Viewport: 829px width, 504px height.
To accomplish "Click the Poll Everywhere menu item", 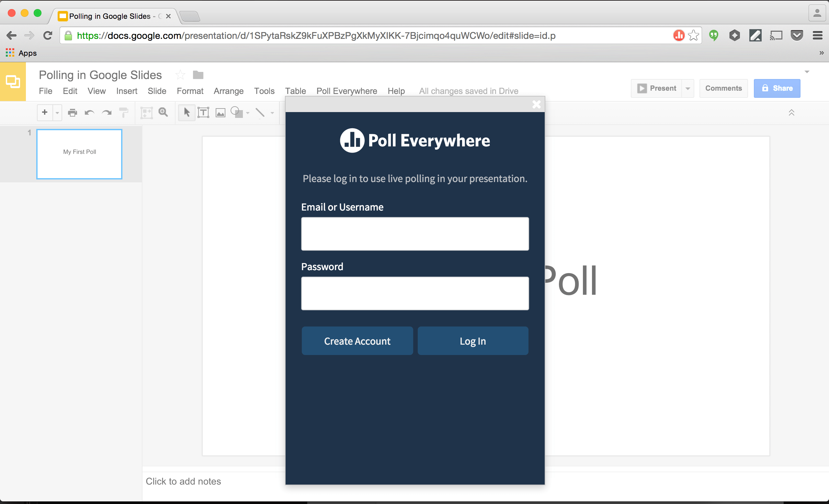I will pos(347,91).
